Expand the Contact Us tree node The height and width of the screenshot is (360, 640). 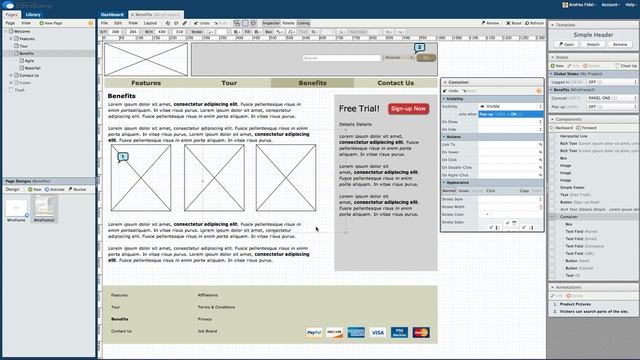(x=11, y=76)
